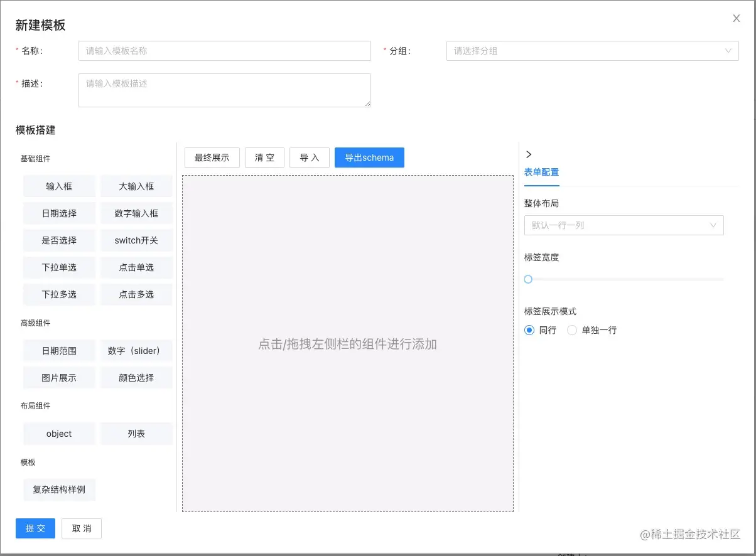Click the 最终展示 button
The height and width of the screenshot is (556, 756).
[x=212, y=158]
